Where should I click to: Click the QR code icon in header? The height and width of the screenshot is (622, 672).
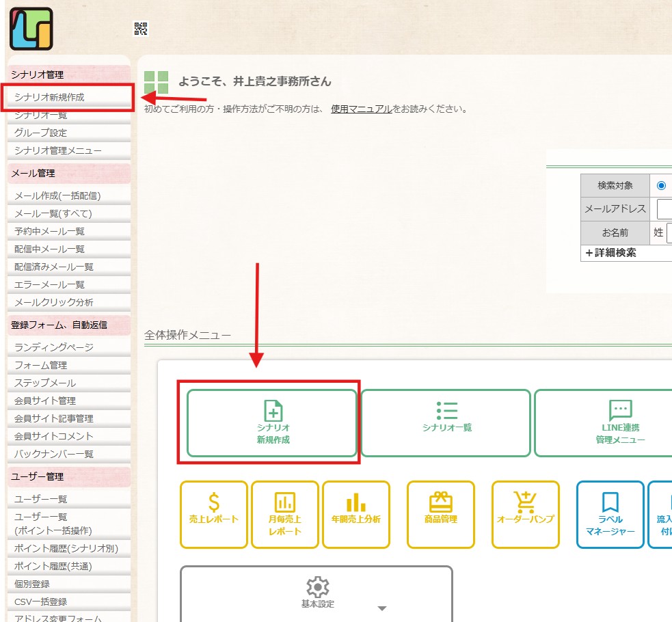141,29
